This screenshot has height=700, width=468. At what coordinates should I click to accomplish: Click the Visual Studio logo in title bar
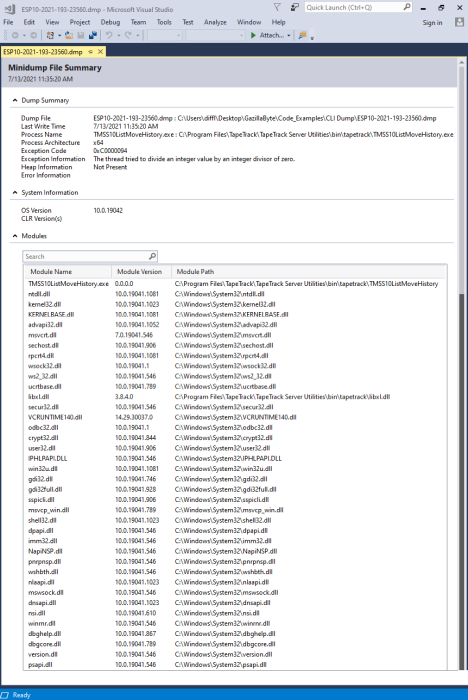click(x=10, y=8)
